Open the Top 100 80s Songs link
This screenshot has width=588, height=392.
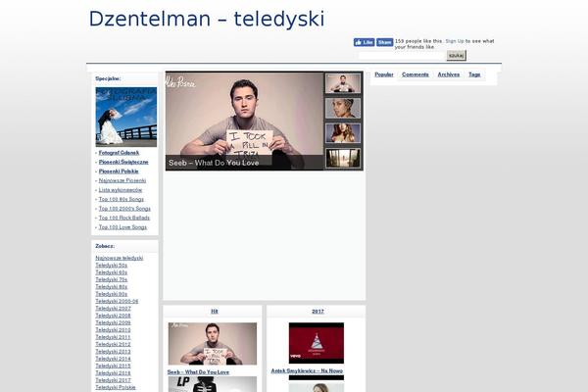[x=122, y=199]
